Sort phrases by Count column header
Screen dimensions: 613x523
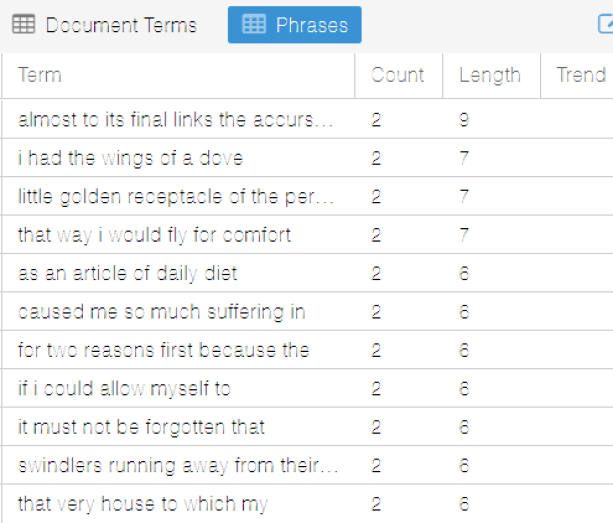point(397,75)
